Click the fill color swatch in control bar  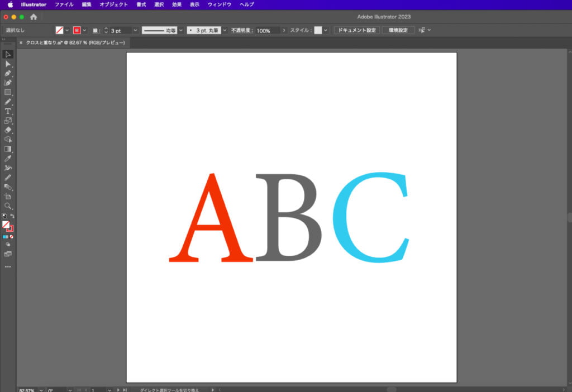tap(59, 30)
